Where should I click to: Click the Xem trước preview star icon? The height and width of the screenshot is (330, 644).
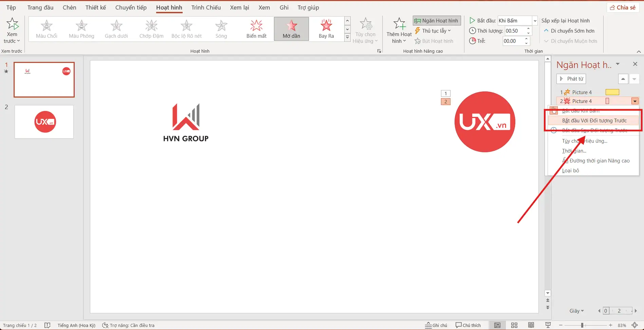(13, 24)
